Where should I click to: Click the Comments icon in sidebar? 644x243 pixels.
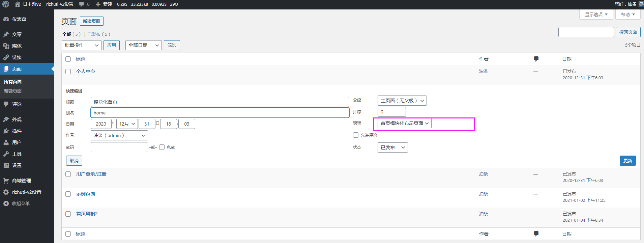(x=6, y=104)
